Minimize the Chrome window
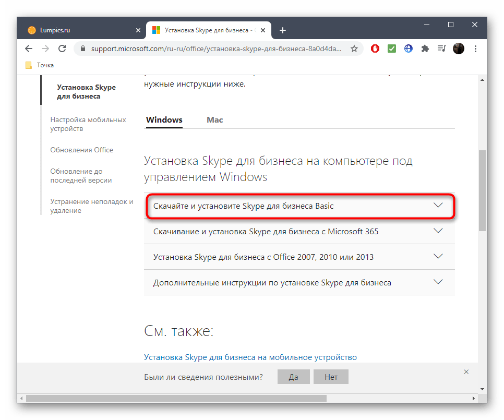This screenshot has height=420, width=504. click(x=427, y=25)
